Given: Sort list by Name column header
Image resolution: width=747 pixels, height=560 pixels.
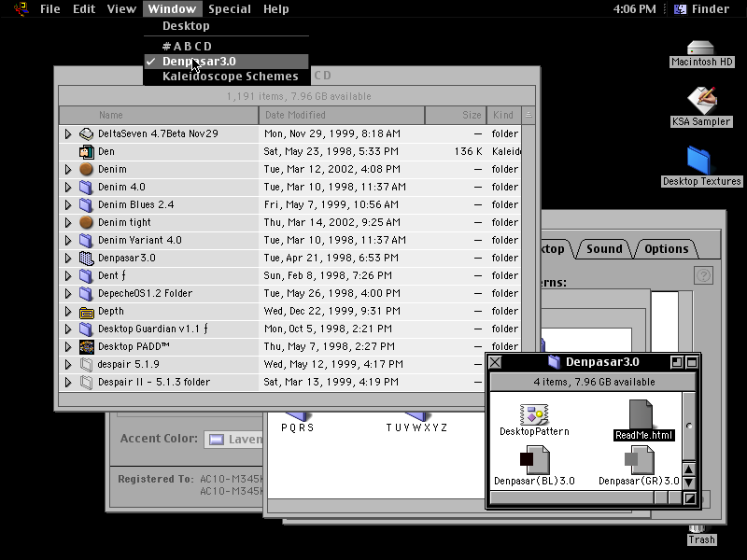Looking at the screenshot, I should click(159, 115).
